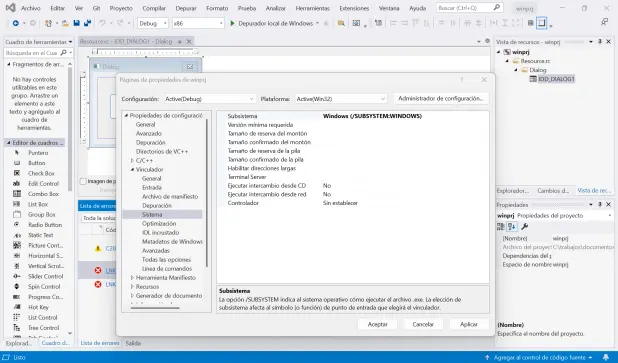Click the Subsistema property row
This screenshot has width=618, height=363.
pyautogui.click(x=353, y=116)
